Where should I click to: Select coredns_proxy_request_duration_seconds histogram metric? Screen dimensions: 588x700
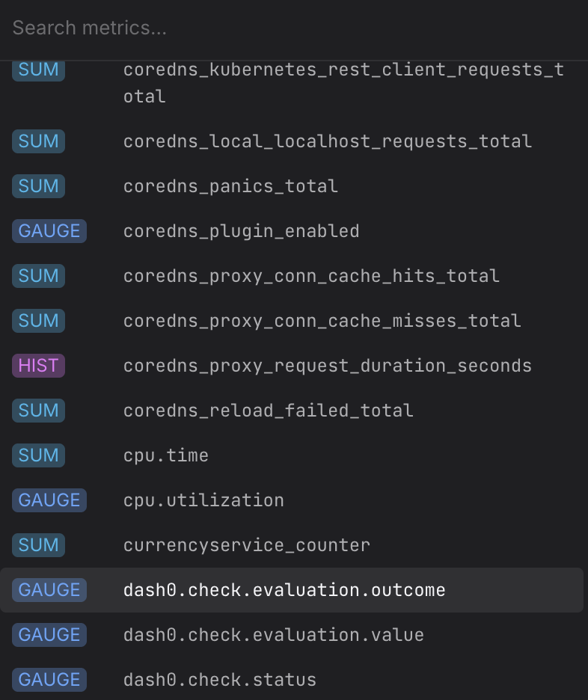point(327,366)
